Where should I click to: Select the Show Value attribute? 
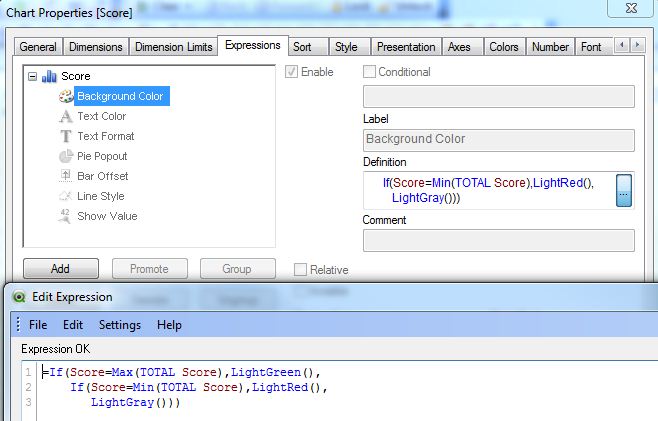coord(107,216)
